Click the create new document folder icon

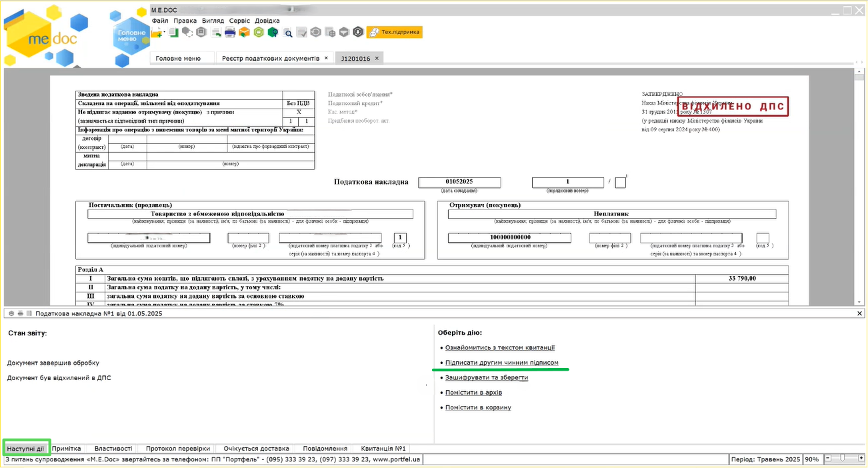[x=157, y=32]
